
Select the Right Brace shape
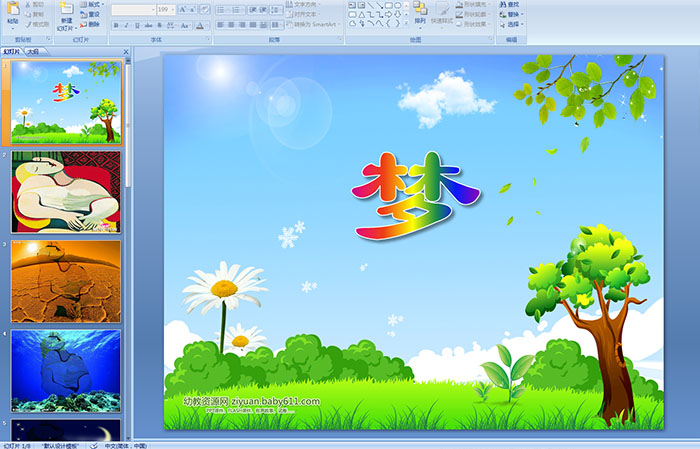397,23
